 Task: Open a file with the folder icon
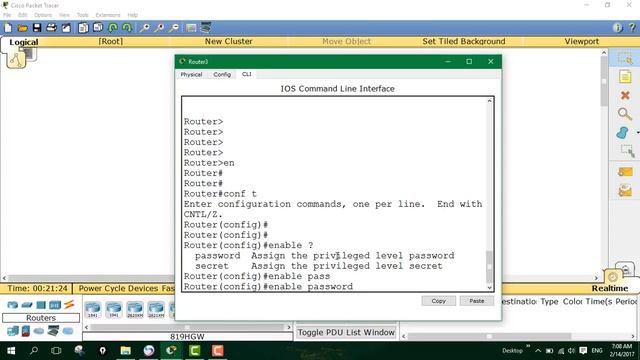pos(22,28)
